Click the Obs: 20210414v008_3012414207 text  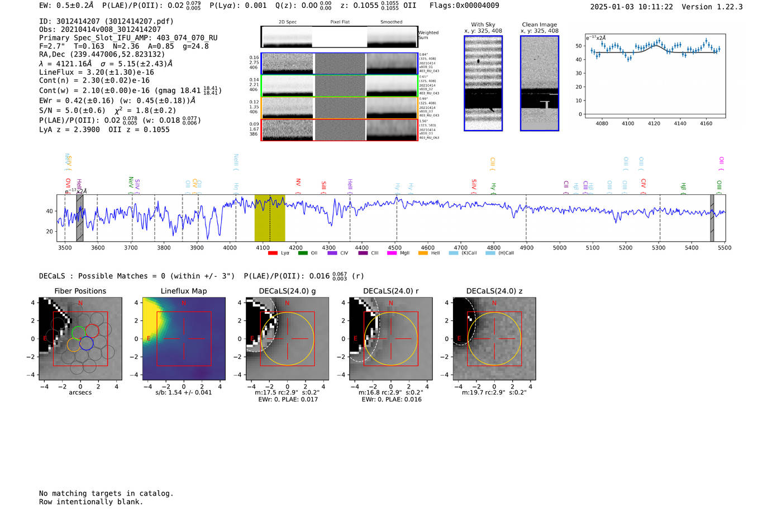(100, 30)
